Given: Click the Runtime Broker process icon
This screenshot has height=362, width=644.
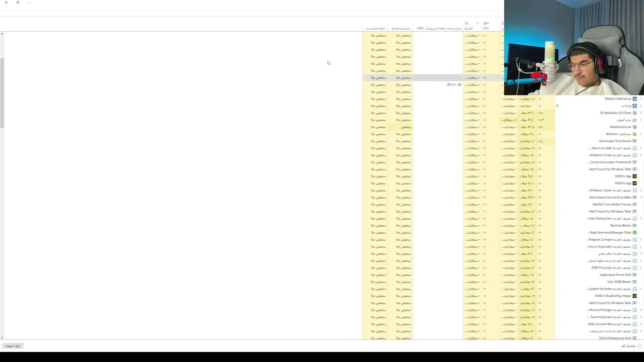Looking at the screenshot, I should 634,225.
